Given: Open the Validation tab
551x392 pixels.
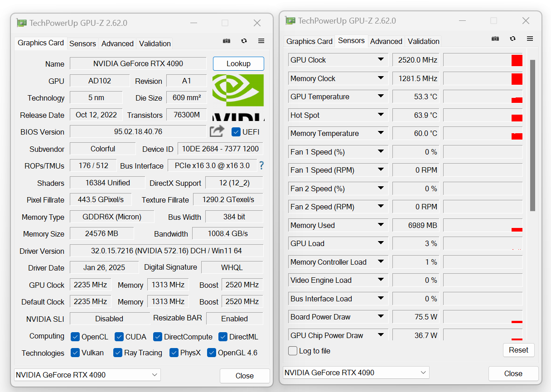Looking at the screenshot, I should pos(155,44).
